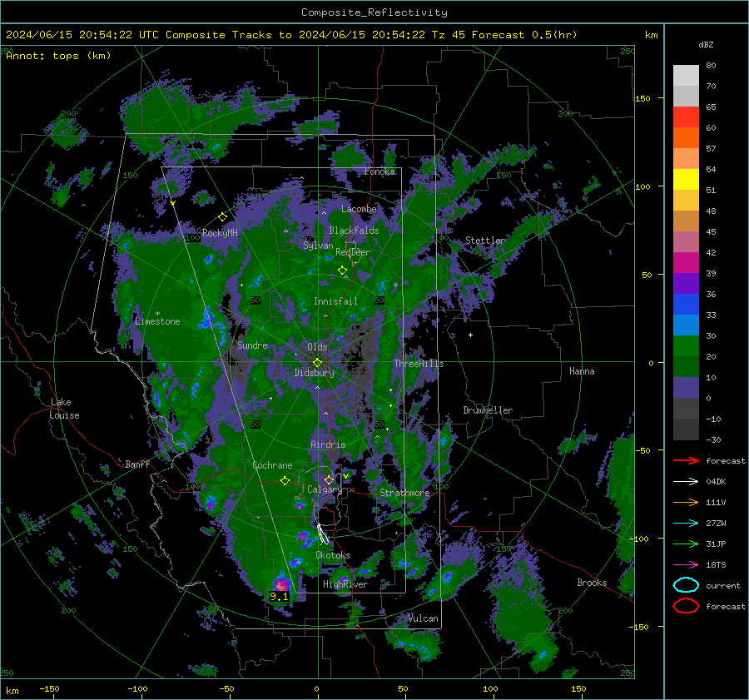Click the Strathmore label
This screenshot has width=749, height=700.
click(404, 493)
